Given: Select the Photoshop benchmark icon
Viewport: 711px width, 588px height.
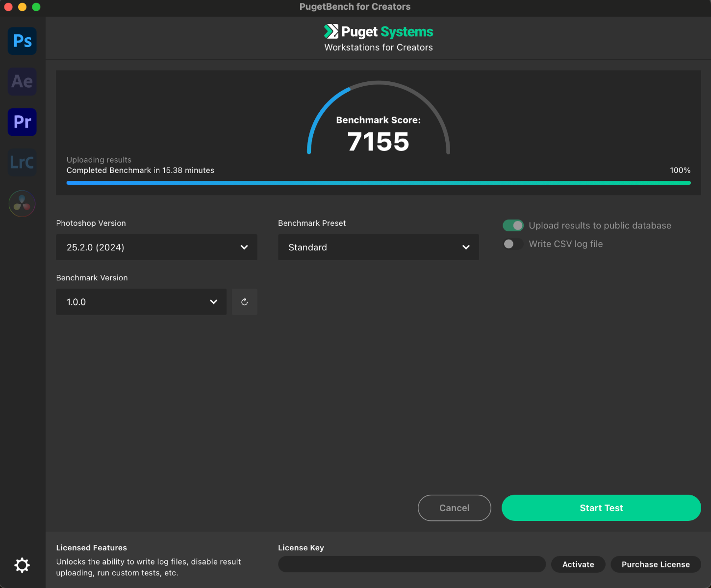Looking at the screenshot, I should [x=22, y=41].
